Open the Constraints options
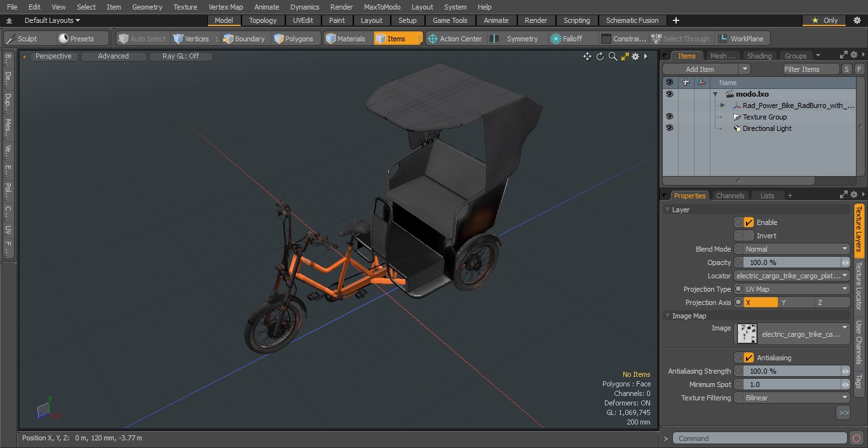 coord(623,39)
